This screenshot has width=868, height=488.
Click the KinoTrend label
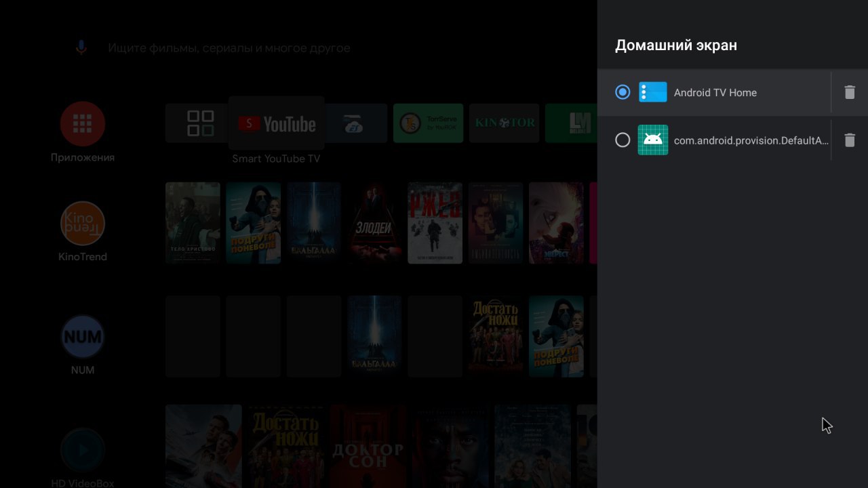83,257
